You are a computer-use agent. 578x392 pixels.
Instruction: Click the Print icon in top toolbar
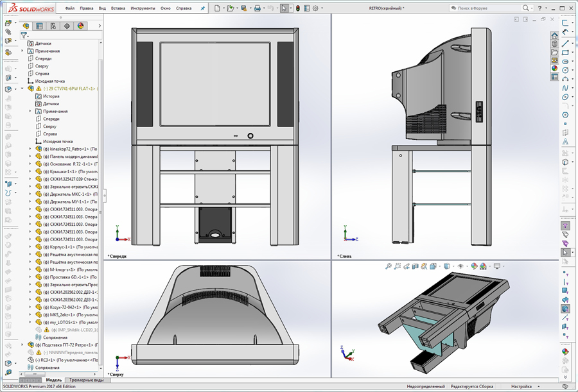click(x=257, y=8)
